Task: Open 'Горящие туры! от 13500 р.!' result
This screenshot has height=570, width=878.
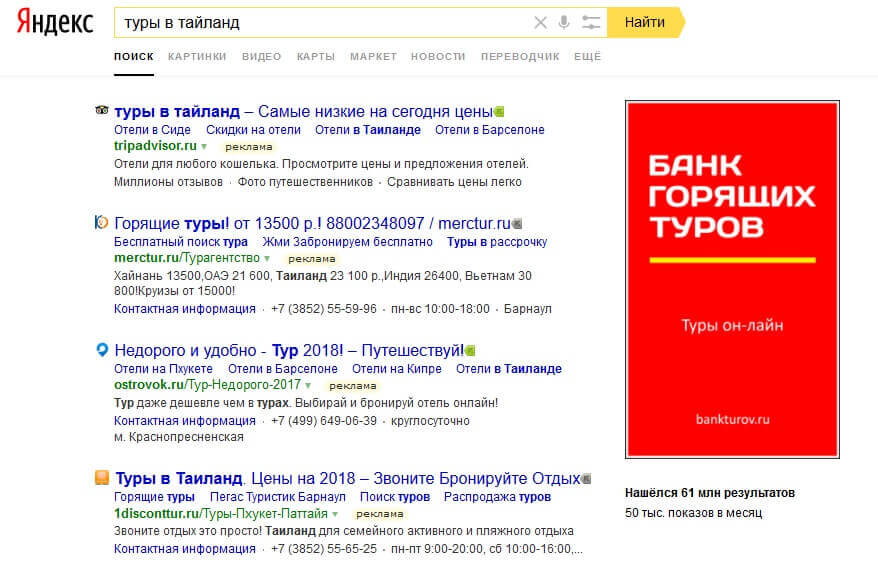Action: pos(312,223)
